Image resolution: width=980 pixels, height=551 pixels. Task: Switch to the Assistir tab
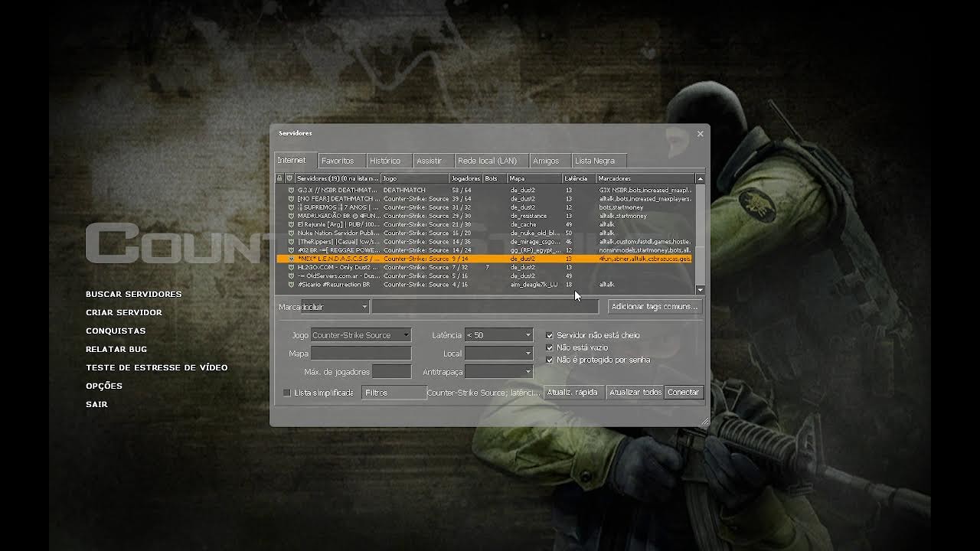pos(433,161)
